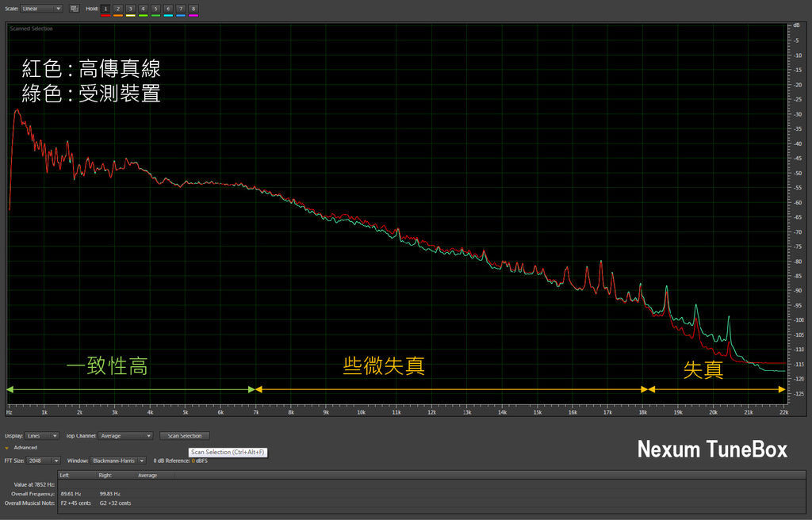Click the 18k label on frequency axis
The image size is (812, 520).
point(642,413)
